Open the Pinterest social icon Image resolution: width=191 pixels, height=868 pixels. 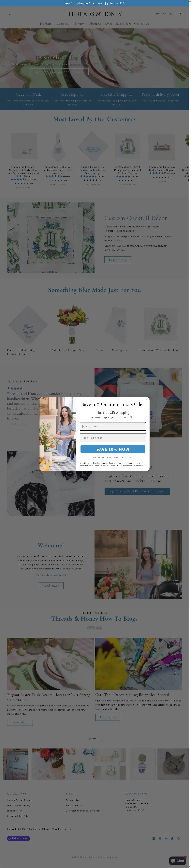179,838
